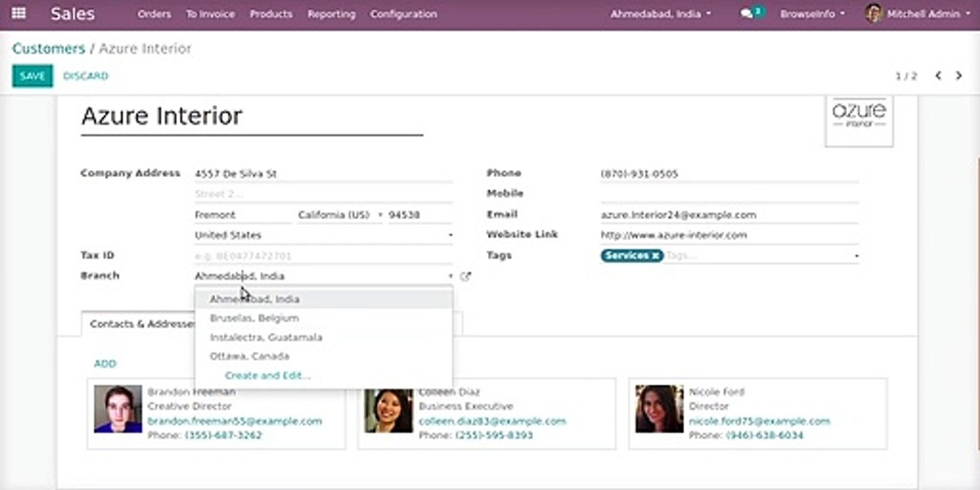The width and height of the screenshot is (980, 490).
Task: Click the Tax ID input field
Action: [323, 256]
